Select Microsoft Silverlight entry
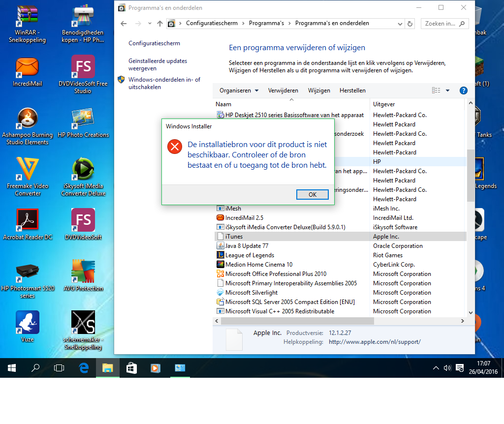Screen dimensions: 504x424 click(x=340, y=292)
